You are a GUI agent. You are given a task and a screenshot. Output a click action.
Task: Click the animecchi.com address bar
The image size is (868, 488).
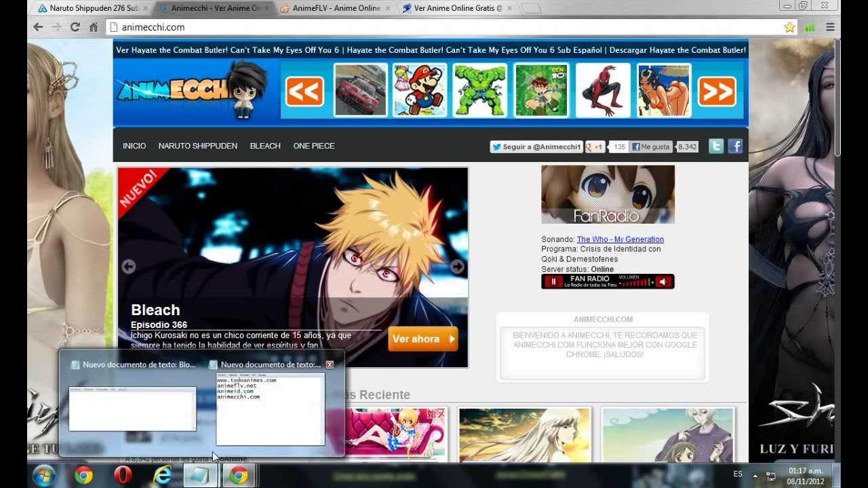click(x=448, y=27)
